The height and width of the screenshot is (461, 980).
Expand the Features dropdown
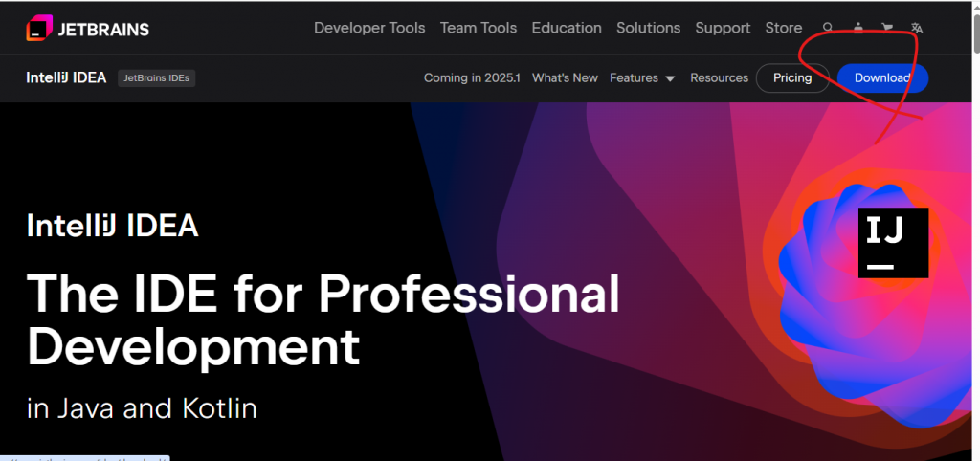pos(642,78)
